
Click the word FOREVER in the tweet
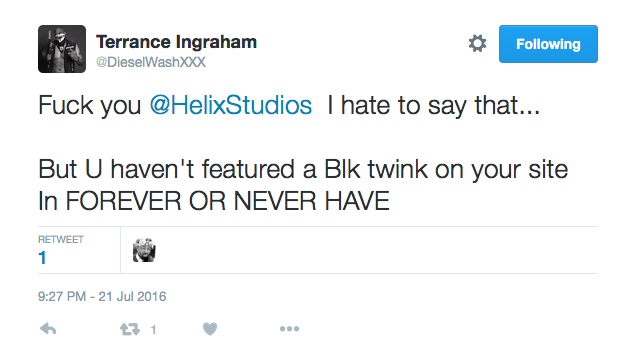[124, 201]
